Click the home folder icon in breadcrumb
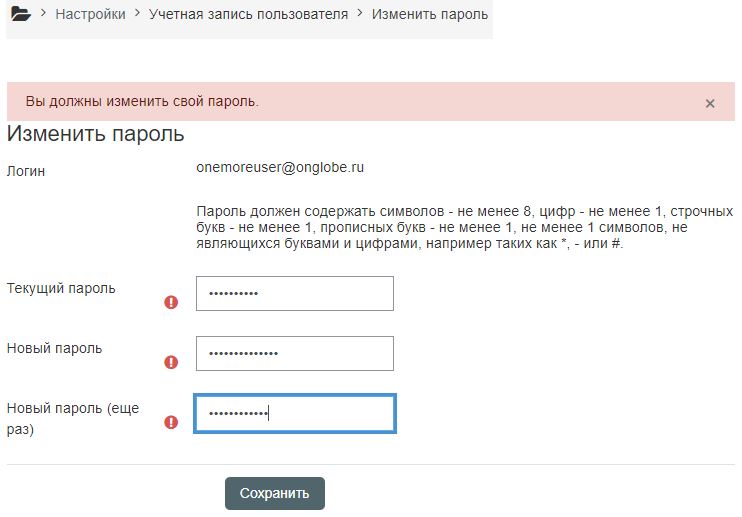 (x=20, y=15)
